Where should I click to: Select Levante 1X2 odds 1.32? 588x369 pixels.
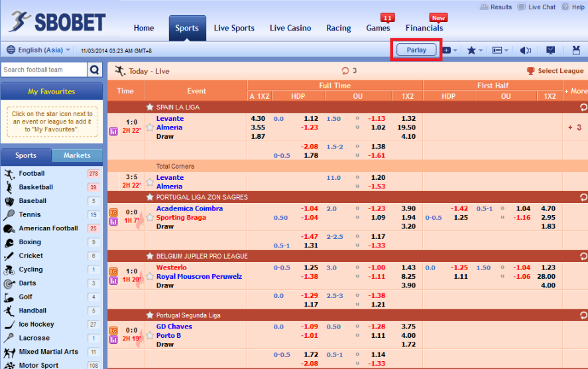pyautogui.click(x=408, y=119)
